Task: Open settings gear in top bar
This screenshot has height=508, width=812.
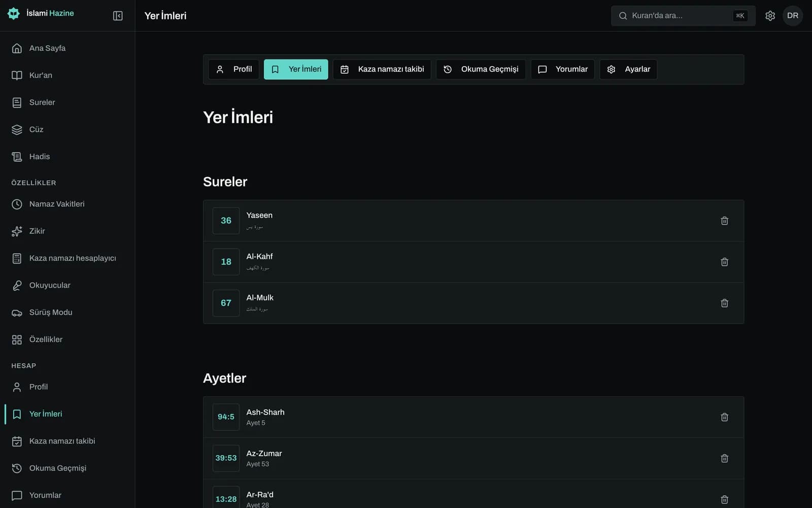Action: click(x=770, y=16)
